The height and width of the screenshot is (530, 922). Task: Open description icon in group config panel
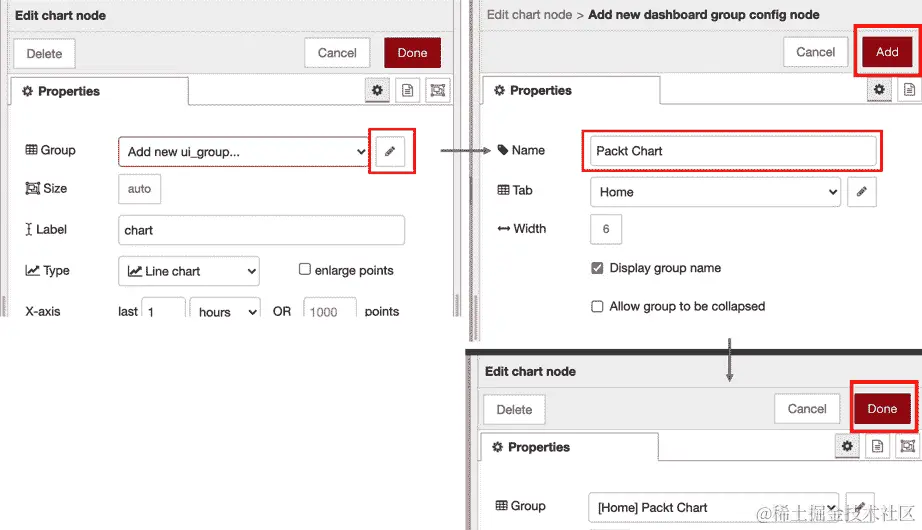coord(909,89)
